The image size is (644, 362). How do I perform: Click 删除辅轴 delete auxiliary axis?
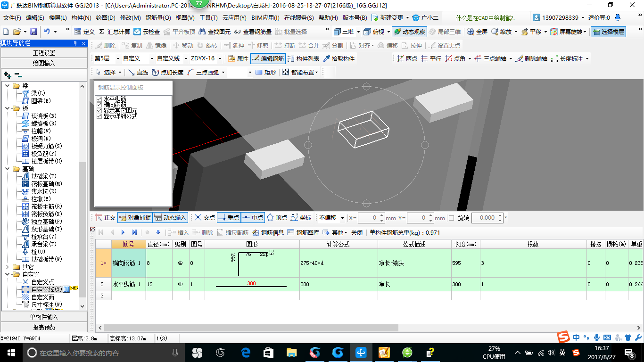pyautogui.click(x=531, y=58)
